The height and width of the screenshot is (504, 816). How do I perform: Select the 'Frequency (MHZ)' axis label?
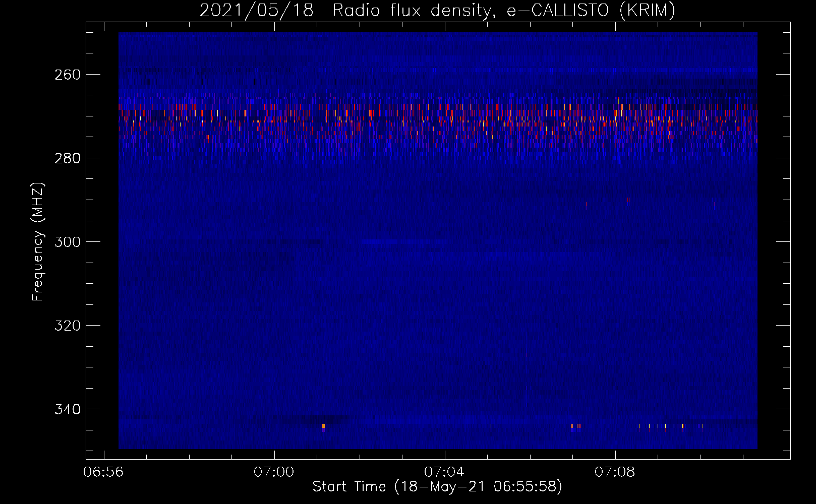pos(38,241)
